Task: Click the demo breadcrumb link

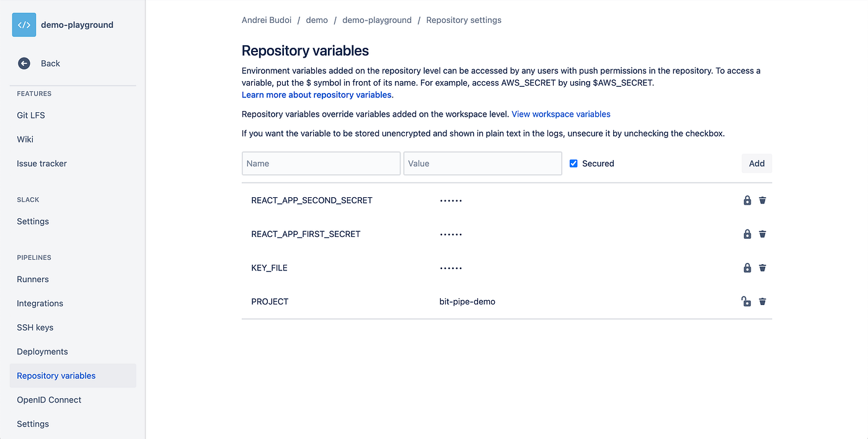Action: point(317,19)
